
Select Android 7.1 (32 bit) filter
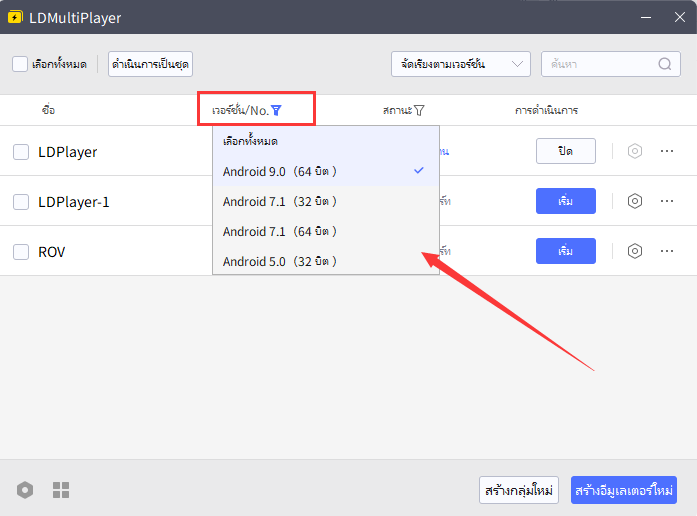[326, 201]
